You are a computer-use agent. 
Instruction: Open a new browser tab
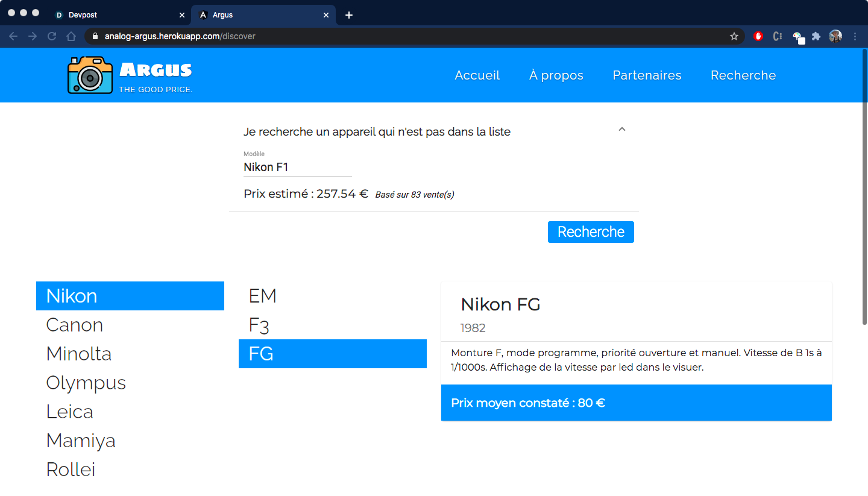tap(349, 14)
